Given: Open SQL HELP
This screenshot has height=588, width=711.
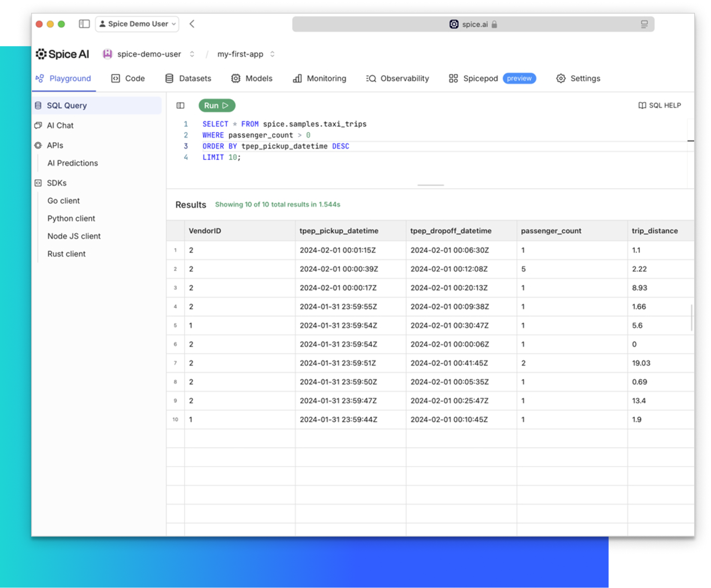Looking at the screenshot, I should click(x=660, y=105).
